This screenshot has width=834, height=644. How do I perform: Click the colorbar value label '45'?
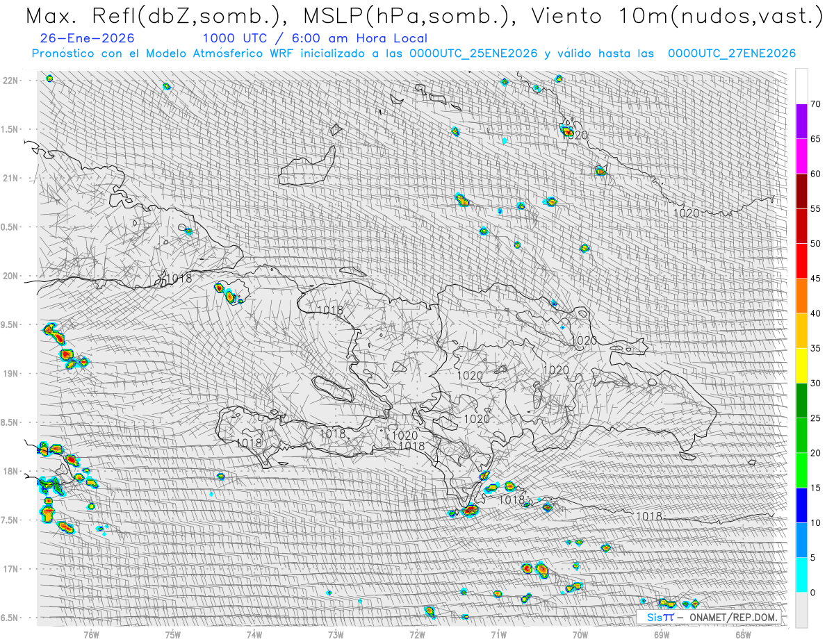pos(815,279)
